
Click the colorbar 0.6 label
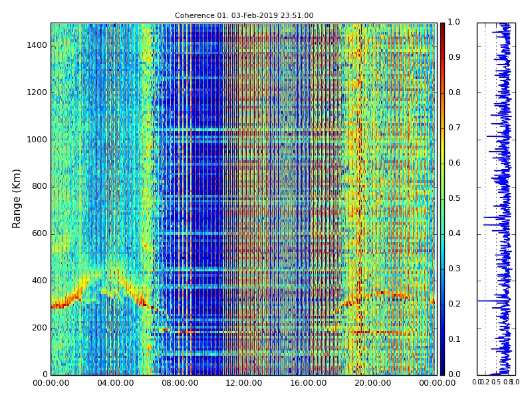[x=454, y=163]
